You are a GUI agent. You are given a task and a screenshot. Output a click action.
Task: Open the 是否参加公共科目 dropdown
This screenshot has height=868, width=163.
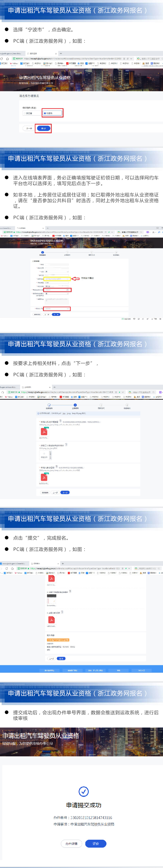(57, 294)
